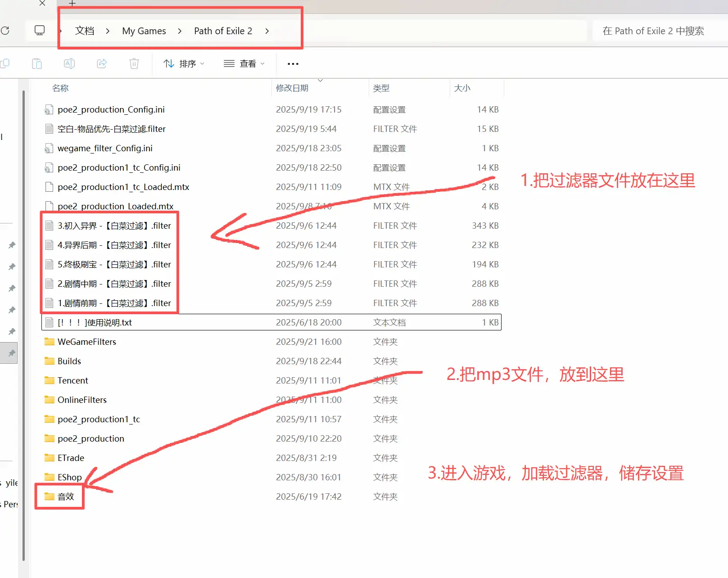Click the new tab plus icon
728x578 pixels.
coord(72,4)
